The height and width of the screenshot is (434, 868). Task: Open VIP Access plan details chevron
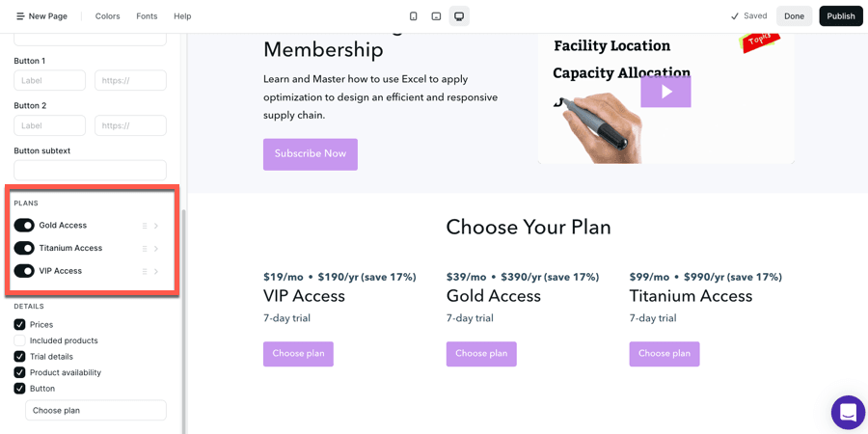click(x=156, y=271)
